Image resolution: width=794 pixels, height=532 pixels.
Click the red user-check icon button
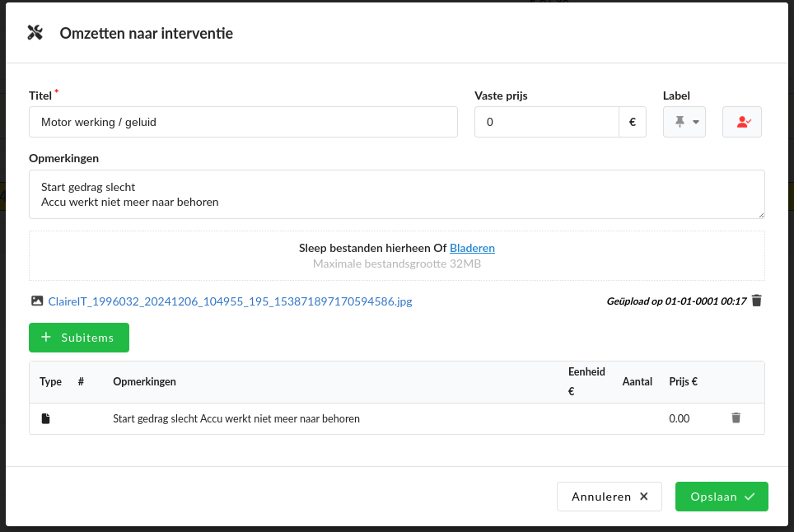(742, 122)
